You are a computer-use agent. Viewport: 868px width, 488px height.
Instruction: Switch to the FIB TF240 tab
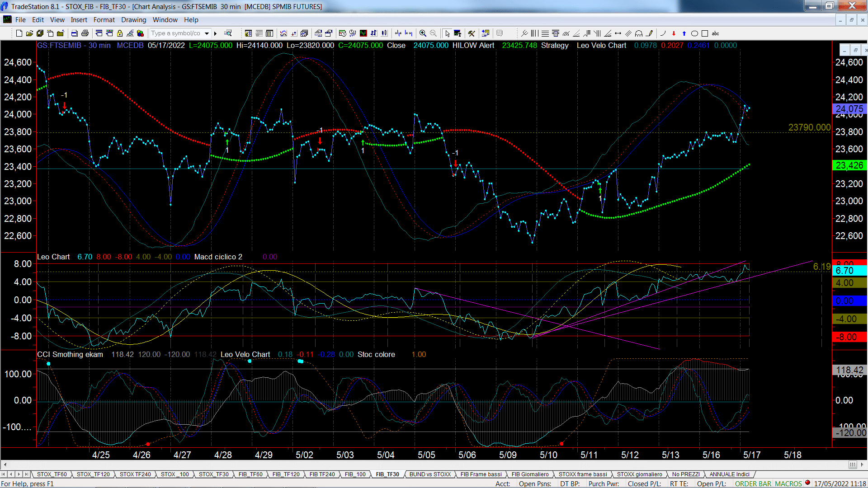(322, 474)
